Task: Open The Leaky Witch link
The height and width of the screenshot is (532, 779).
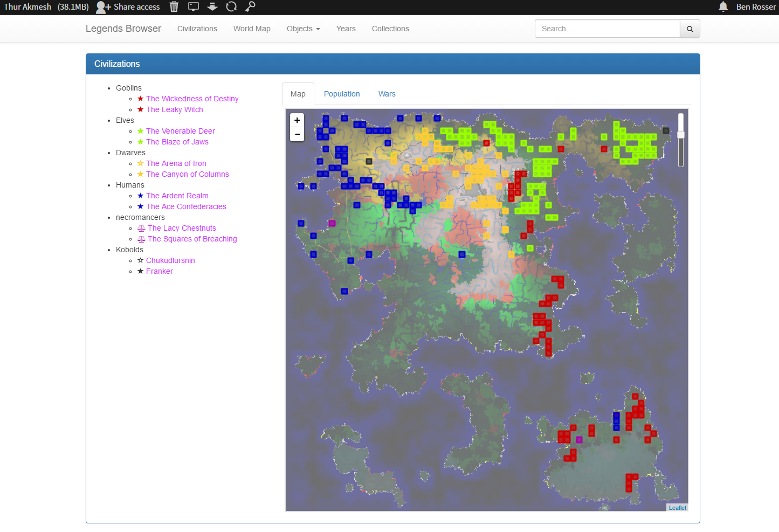Action: point(175,109)
